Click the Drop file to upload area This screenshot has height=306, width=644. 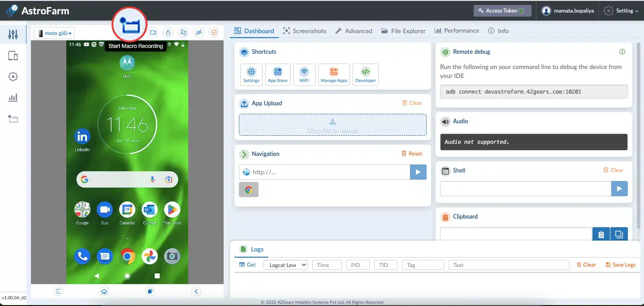pyautogui.click(x=333, y=125)
